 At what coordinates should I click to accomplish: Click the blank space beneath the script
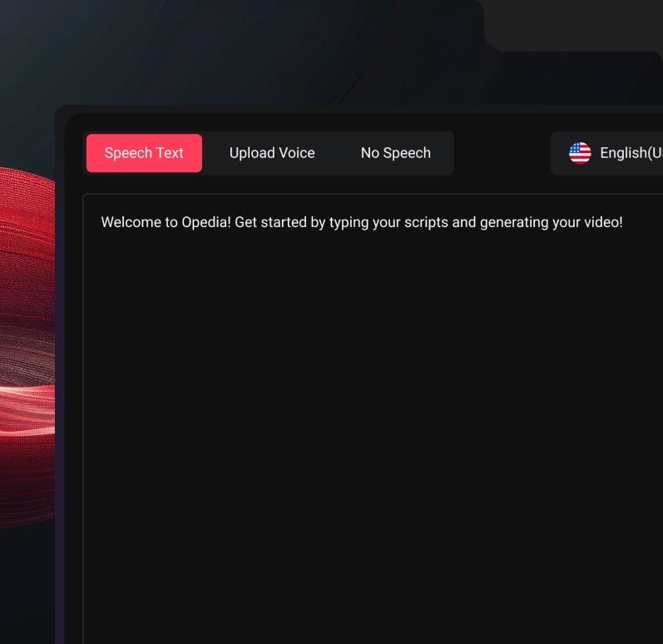[x=372, y=423]
